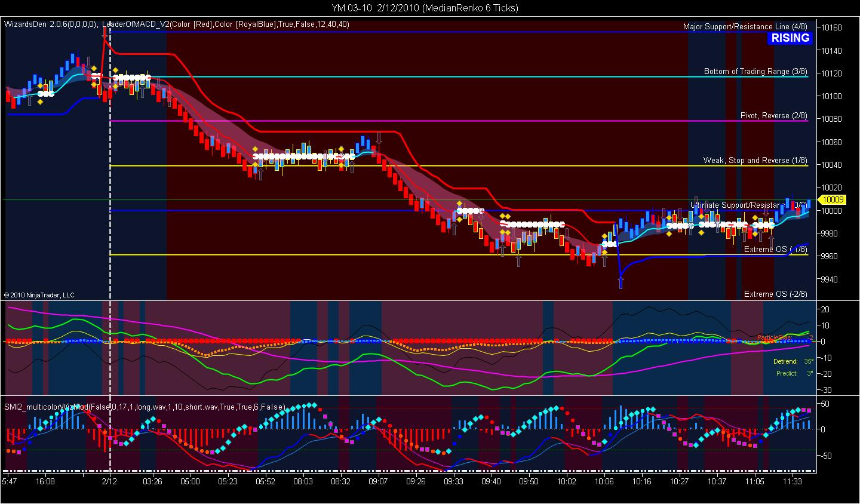860x504 pixels.
Task: Click the blue up arrow below 9940 low
Action: [621, 283]
